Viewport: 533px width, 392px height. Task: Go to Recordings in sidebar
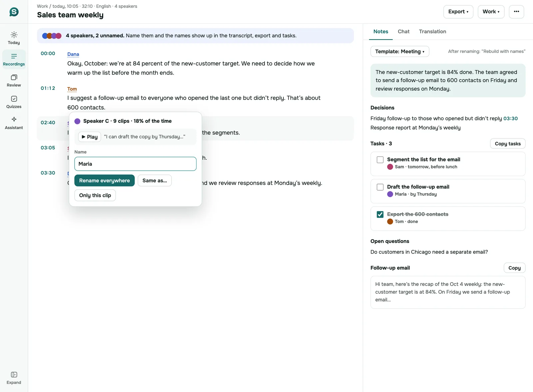click(x=14, y=59)
